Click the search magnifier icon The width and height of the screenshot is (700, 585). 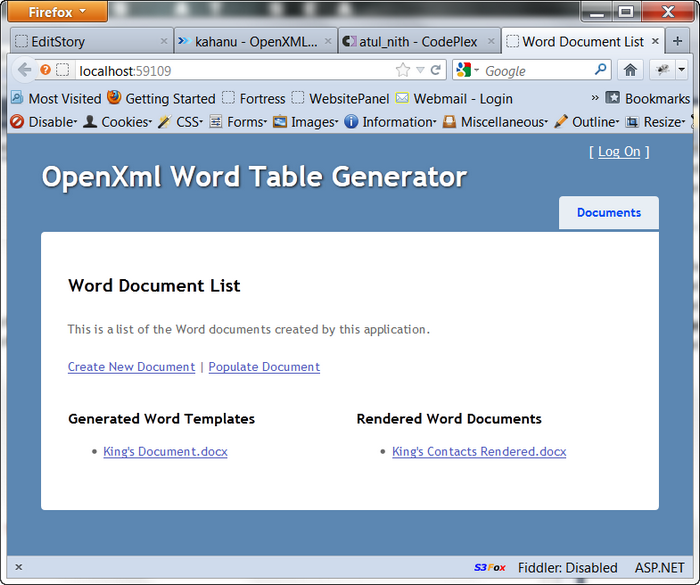(x=601, y=69)
